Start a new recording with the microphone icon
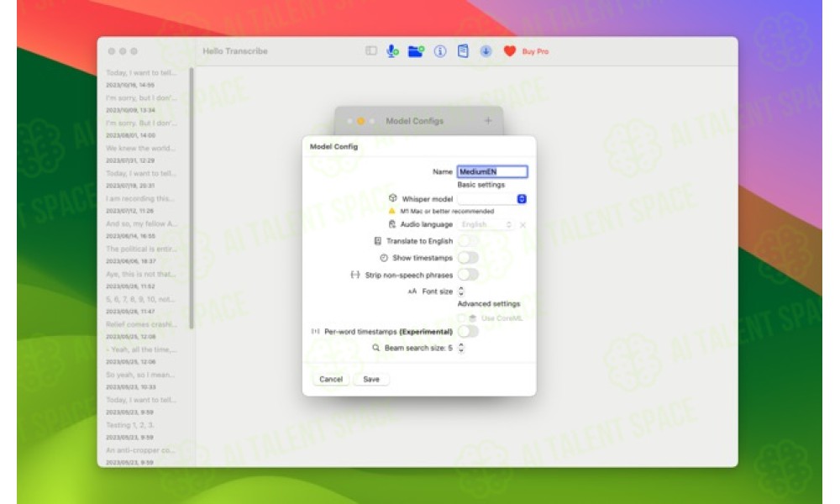Viewport: 840px width, 504px height. pyautogui.click(x=392, y=51)
